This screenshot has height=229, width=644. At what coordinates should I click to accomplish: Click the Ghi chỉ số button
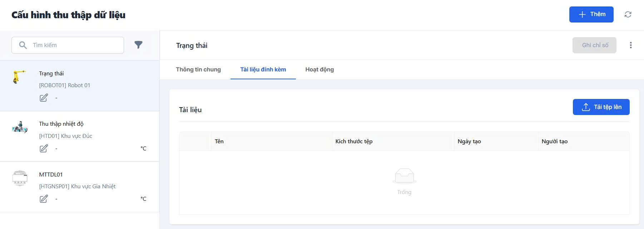[x=594, y=45]
